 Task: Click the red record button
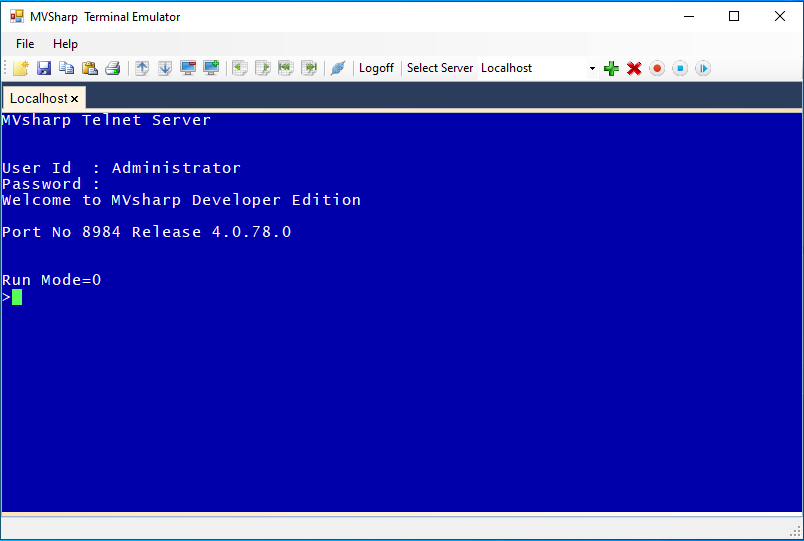click(657, 68)
